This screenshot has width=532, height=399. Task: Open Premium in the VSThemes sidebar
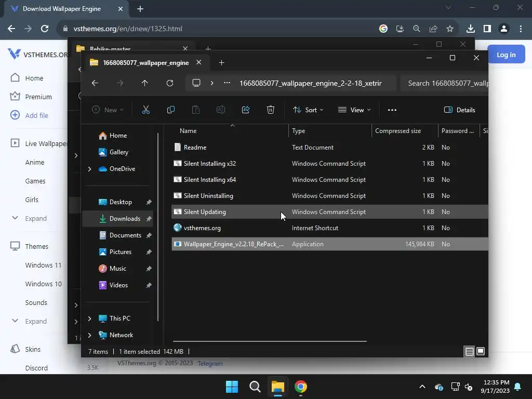38,97
